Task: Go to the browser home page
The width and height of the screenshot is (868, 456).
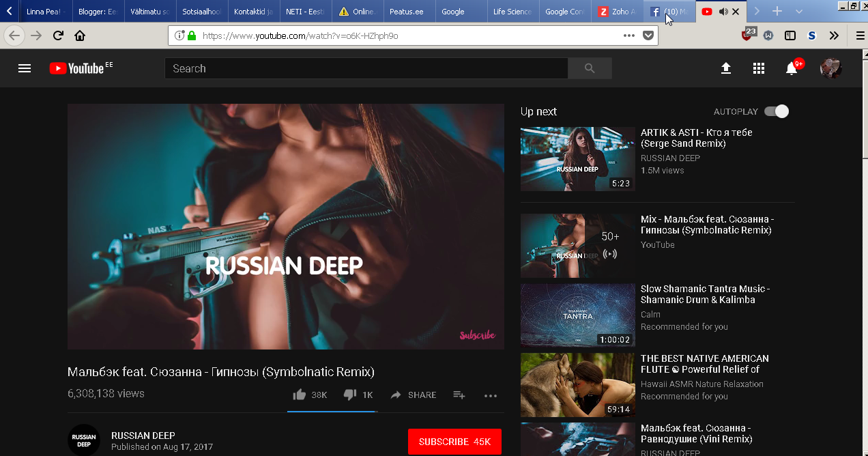Action: pos(80,35)
